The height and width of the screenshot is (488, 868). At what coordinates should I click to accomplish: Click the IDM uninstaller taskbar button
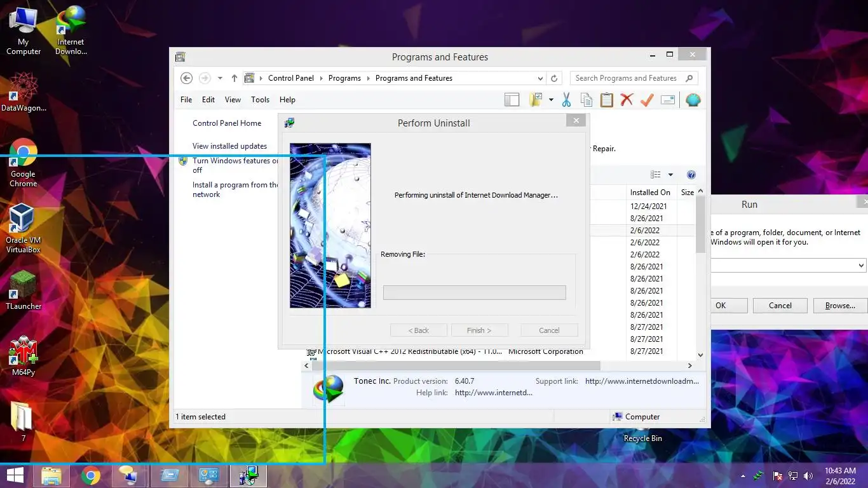(248, 475)
